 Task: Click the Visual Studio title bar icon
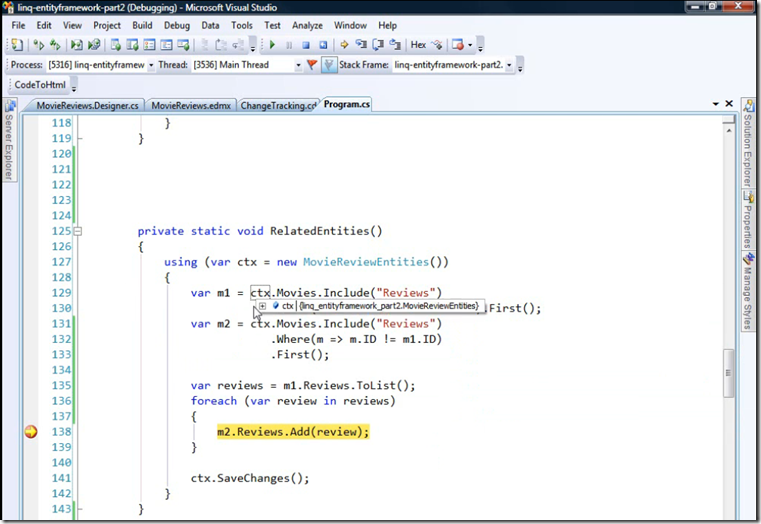[x=8, y=7]
